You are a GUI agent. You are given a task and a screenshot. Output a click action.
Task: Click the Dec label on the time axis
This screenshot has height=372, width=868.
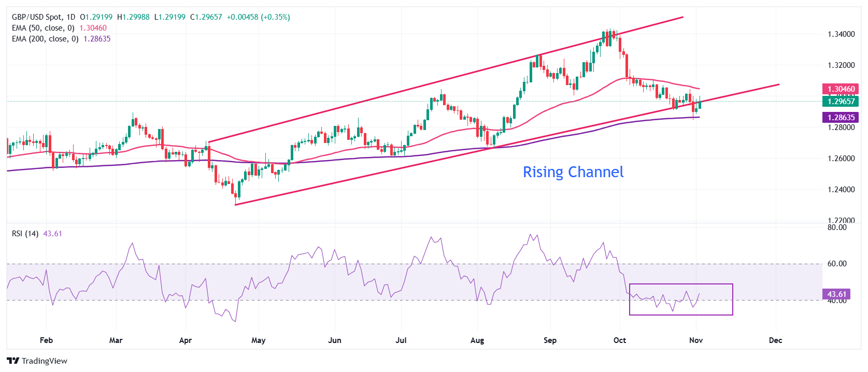[775, 340]
